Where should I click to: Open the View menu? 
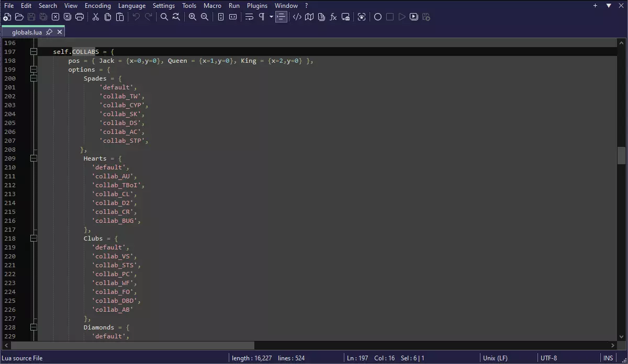(x=71, y=5)
